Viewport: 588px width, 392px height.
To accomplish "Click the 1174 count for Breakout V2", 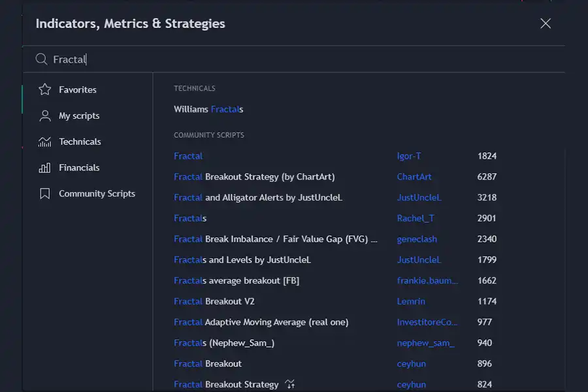I will (487, 301).
